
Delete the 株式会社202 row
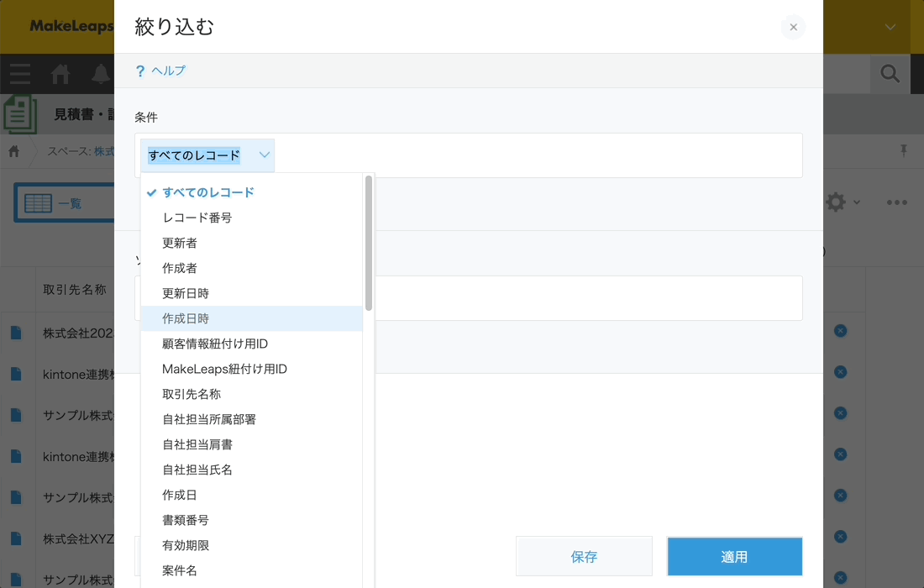840,331
